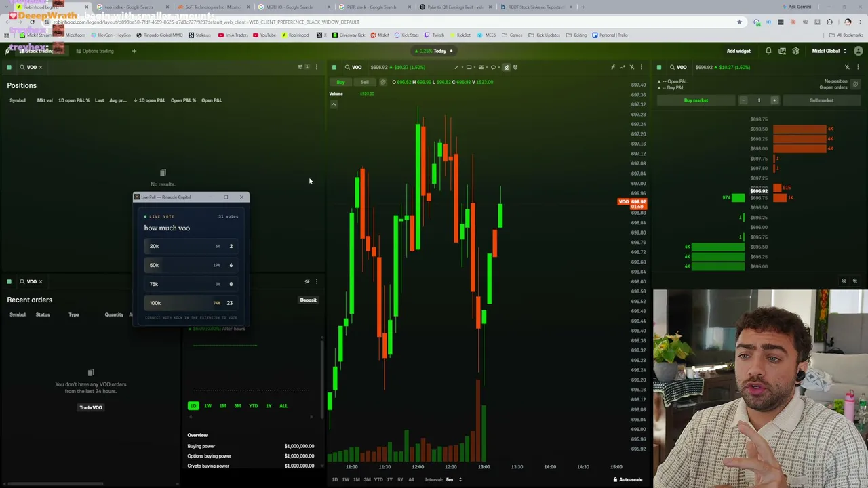868x488 pixels.
Task: Click the order ladder crossed-tools icon
Action: coord(847,67)
